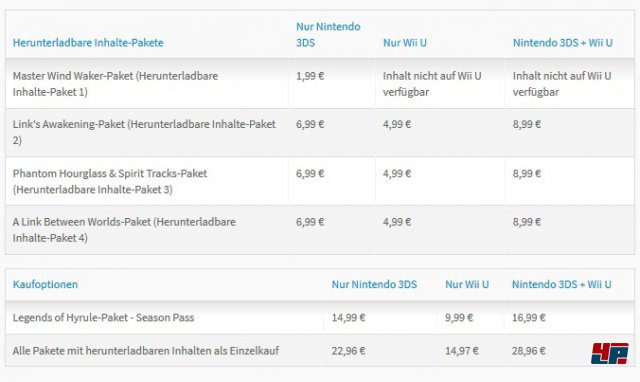This screenshot has width=640, height=382.
Task: Select the Master Wind Waker-Paket row title
Action: click(115, 84)
